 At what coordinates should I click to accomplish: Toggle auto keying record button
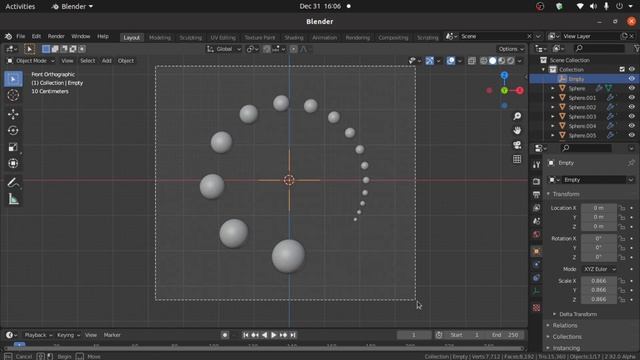point(225,335)
